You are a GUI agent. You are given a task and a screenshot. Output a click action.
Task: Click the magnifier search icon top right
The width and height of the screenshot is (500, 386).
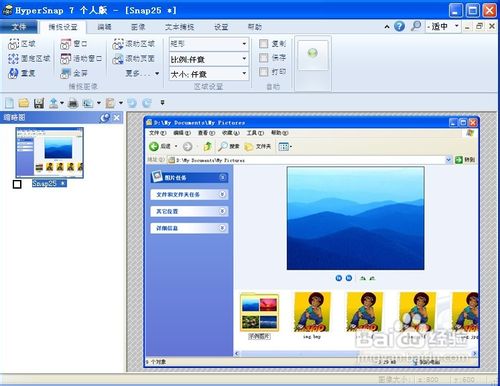tap(416, 26)
